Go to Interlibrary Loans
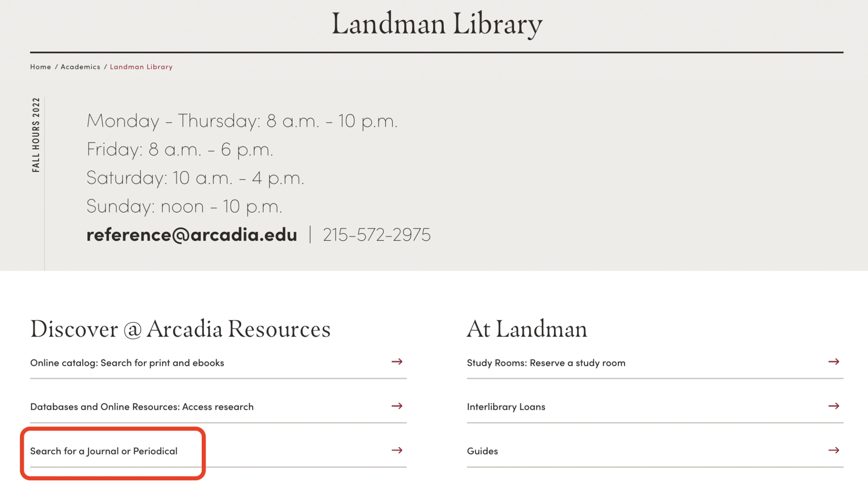Screen dimensions: 868x484 (506, 407)
